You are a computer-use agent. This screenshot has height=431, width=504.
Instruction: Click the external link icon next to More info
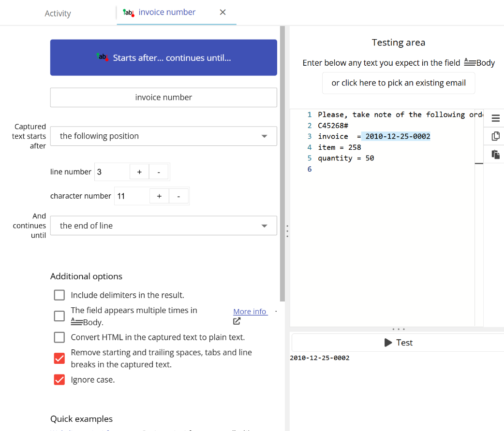237,320
